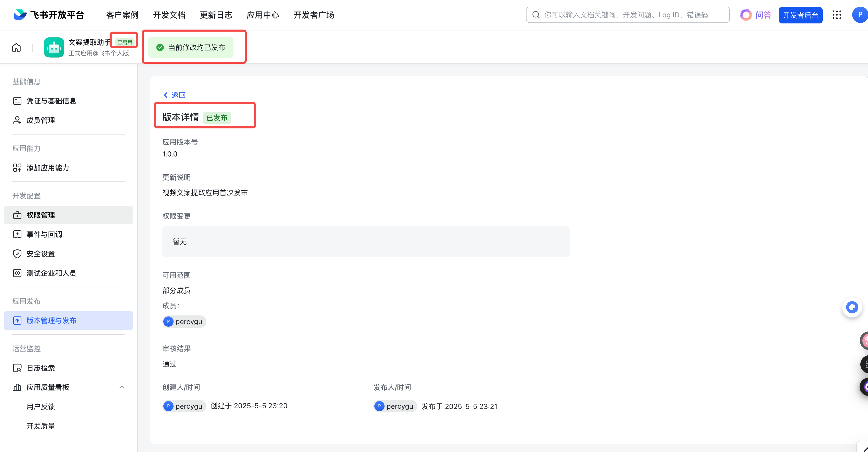The width and height of the screenshot is (868, 452).
Task: Click the back chevron beside 返回
Action: click(x=165, y=95)
